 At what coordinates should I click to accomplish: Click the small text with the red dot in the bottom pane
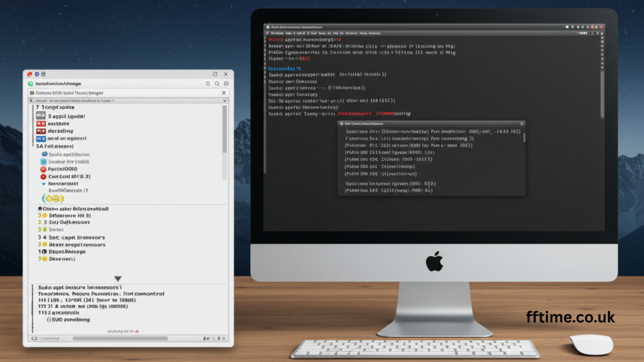[123, 331]
